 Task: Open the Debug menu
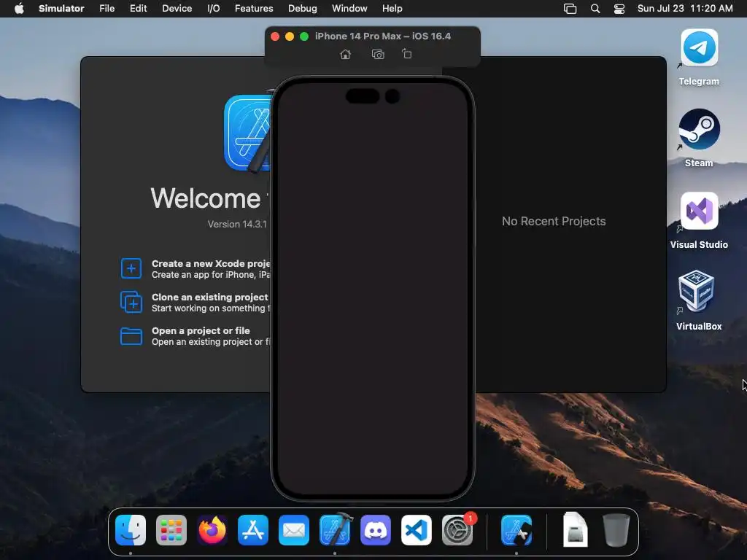pos(303,9)
